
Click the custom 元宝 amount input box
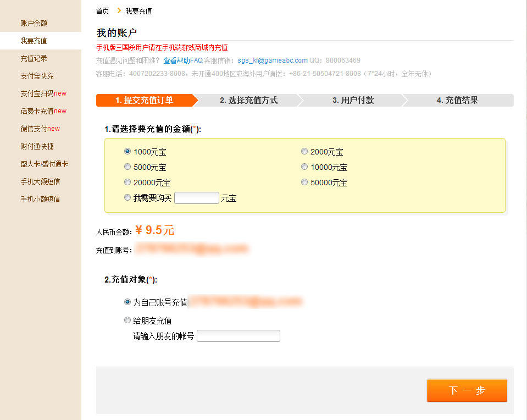click(x=196, y=197)
